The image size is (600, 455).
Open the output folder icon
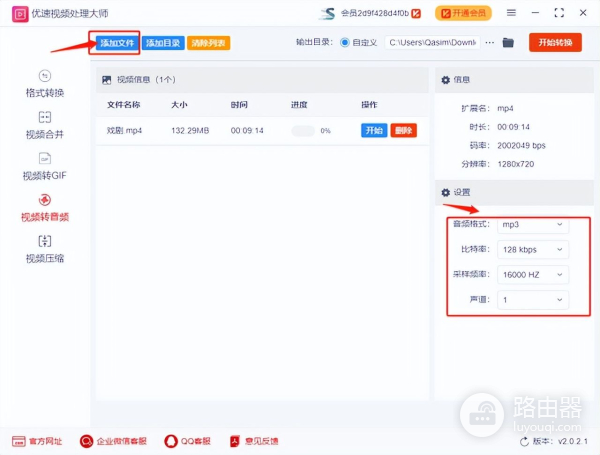coord(508,42)
